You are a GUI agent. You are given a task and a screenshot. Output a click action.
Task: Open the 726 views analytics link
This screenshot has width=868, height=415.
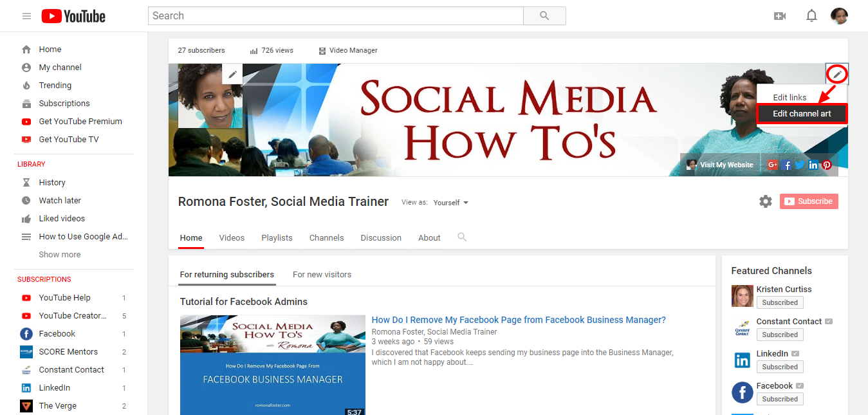click(x=272, y=50)
